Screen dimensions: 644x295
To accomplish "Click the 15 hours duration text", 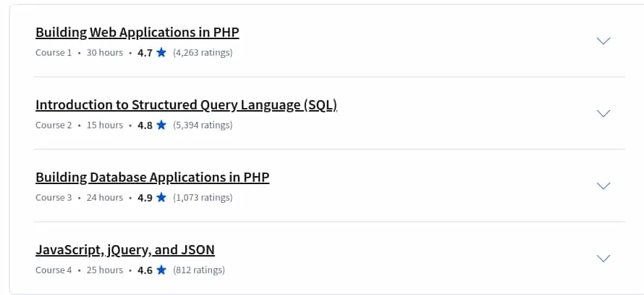I will [x=105, y=125].
